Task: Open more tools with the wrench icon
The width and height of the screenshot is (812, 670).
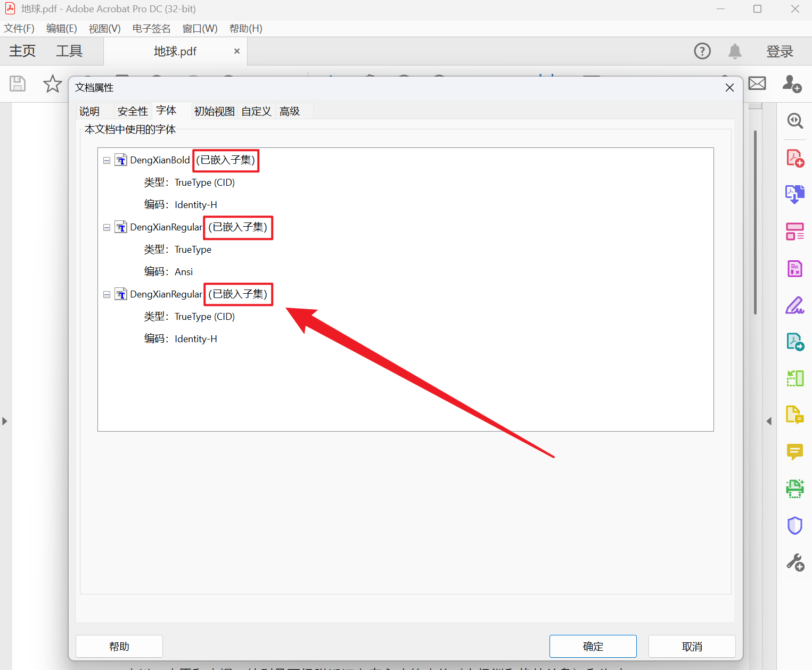Action: pos(794,561)
